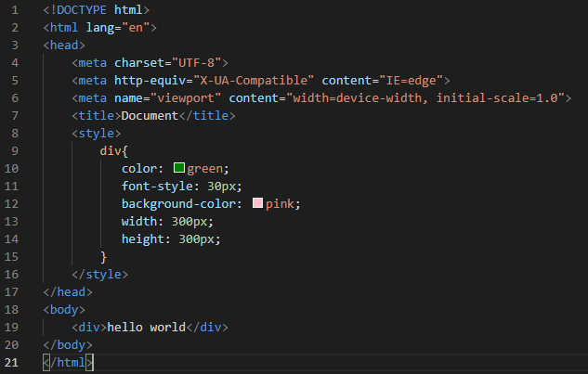Click the div selector in CSS

click(x=111, y=151)
